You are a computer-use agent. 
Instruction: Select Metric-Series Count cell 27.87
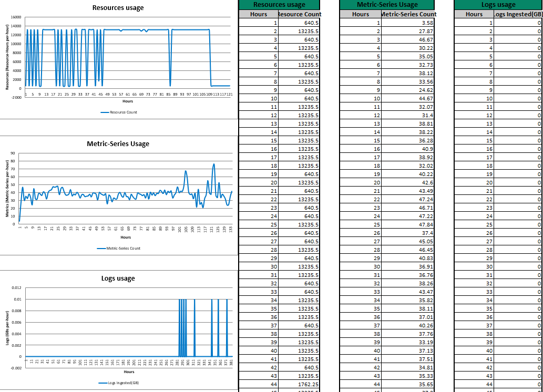pyautogui.click(x=407, y=31)
